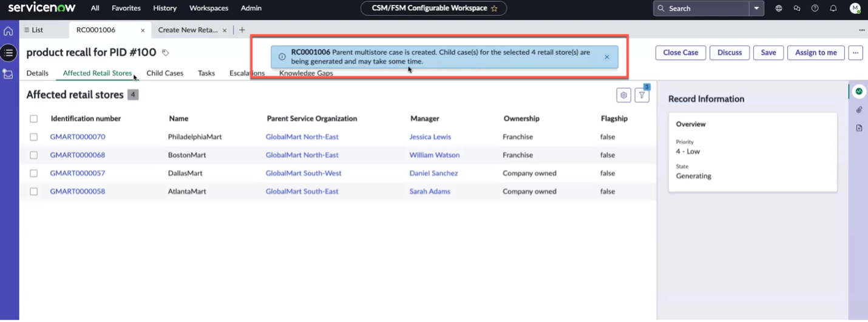The width and height of the screenshot is (868, 322).
Task: Click the PhiladelphiaMart name cell
Action: pyautogui.click(x=195, y=137)
